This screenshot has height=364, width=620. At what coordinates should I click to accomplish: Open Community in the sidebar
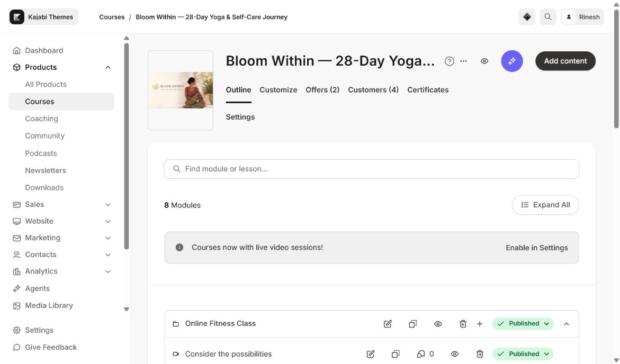tap(44, 136)
